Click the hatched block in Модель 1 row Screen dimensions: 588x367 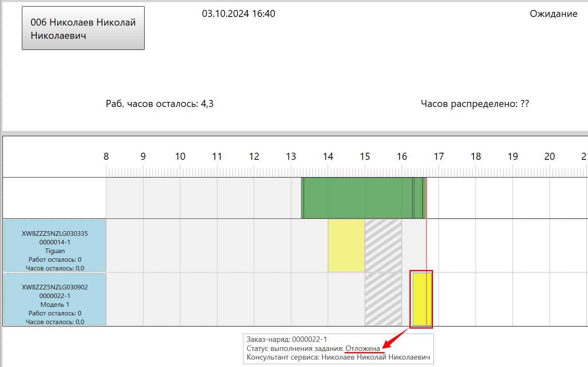[x=383, y=299]
